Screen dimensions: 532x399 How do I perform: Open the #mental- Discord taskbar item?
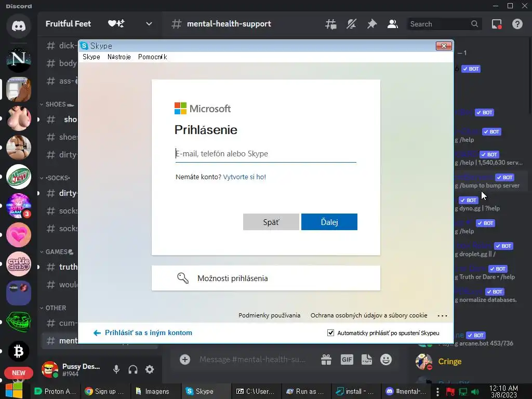pyautogui.click(x=406, y=391)
